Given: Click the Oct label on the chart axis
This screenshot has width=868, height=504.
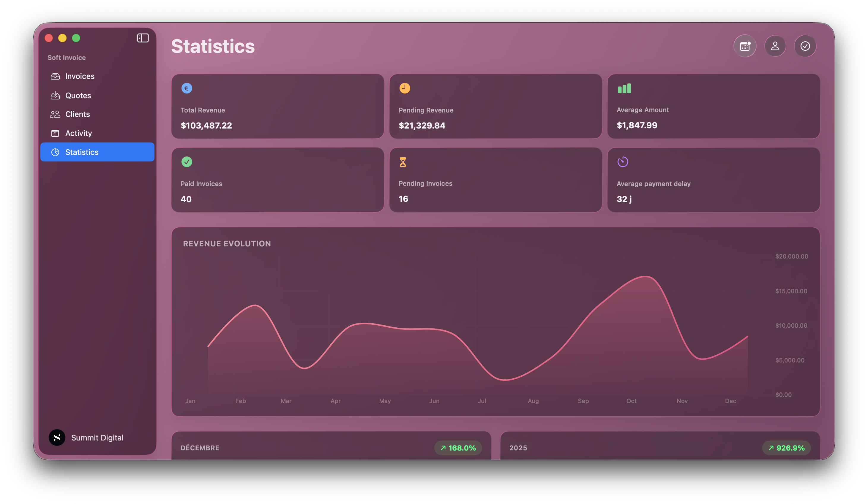Looking at the screenshot, I should pyautogui.click(x=631, y=401).
